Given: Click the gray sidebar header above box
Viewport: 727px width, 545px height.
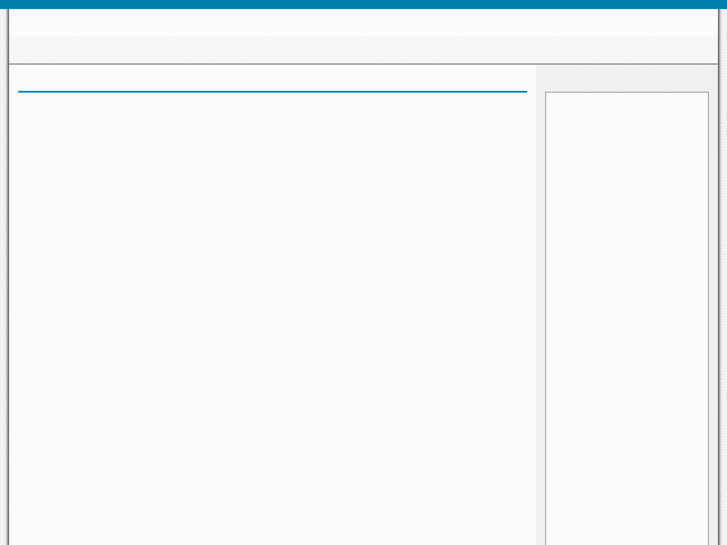Looking at the screenshot, I should [x=627, y=78].
